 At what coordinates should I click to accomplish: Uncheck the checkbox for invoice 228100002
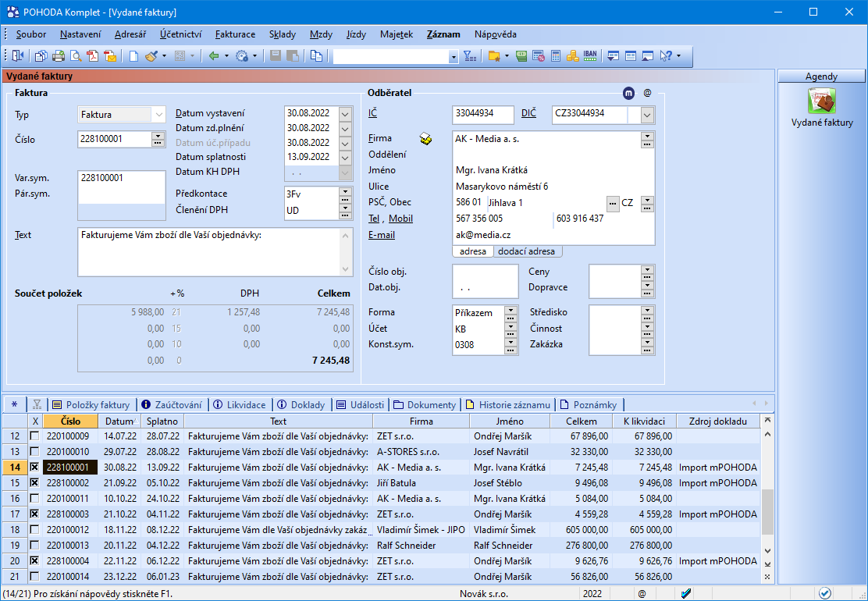point(35,482)
